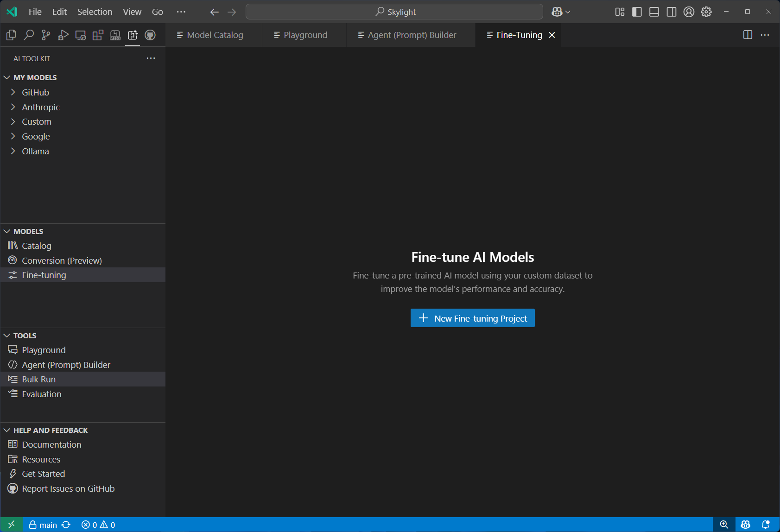The height and width of the screenshot is (532, 780).
Task: Click Customize Layout icon in the title bar
Action: pos(620,12)
